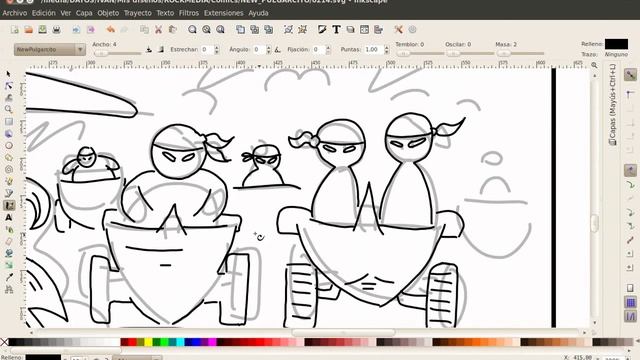Select the Star polygon tool
This screenshot has height=360, width=640.
click(x=9, y=157)
